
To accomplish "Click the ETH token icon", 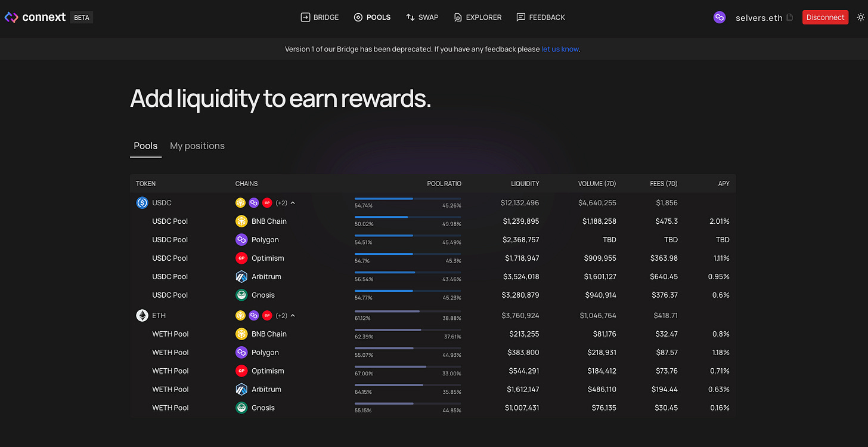I will [142, 315].
